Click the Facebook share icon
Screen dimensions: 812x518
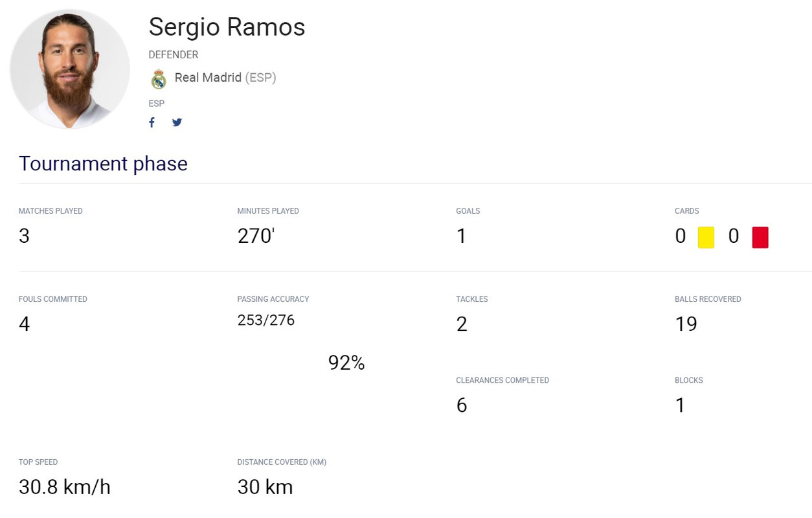click(152, 122)
